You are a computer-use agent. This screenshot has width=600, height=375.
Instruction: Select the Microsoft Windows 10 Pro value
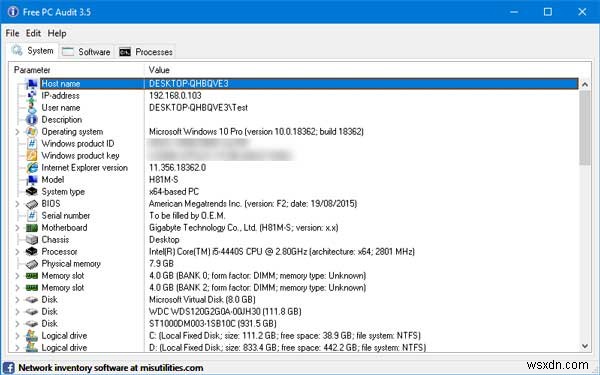coord(256,132)
